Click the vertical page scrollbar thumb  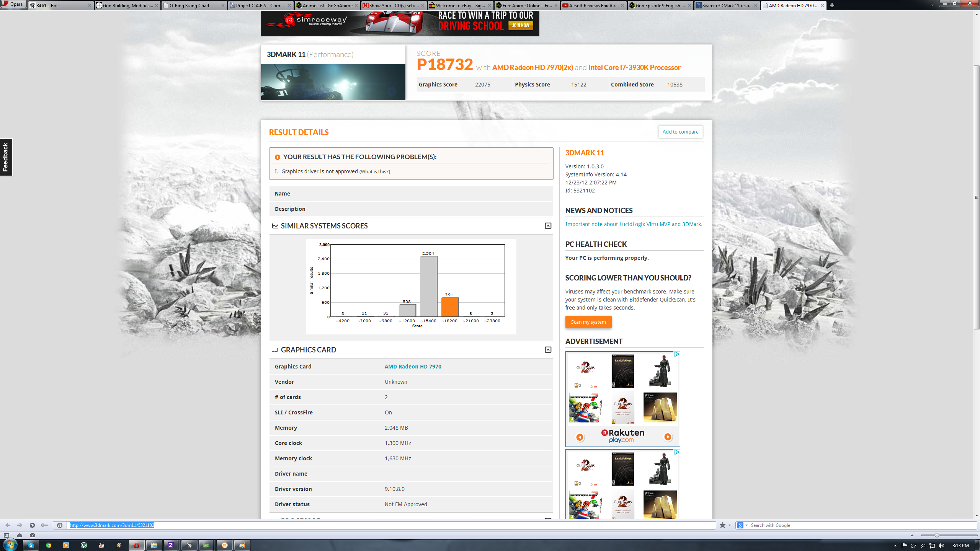pos(977,197)
